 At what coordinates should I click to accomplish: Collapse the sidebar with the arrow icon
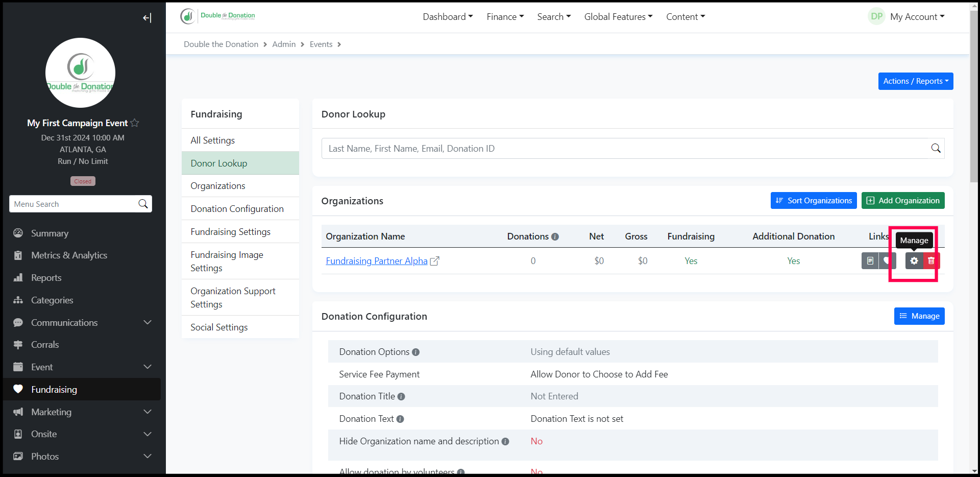click(x=147, y=18)
